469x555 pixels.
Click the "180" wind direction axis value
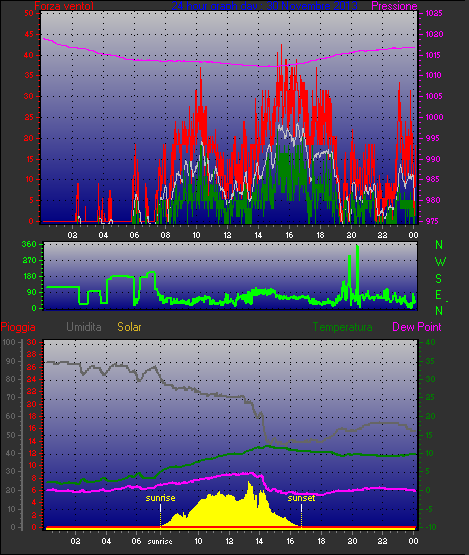29,276
